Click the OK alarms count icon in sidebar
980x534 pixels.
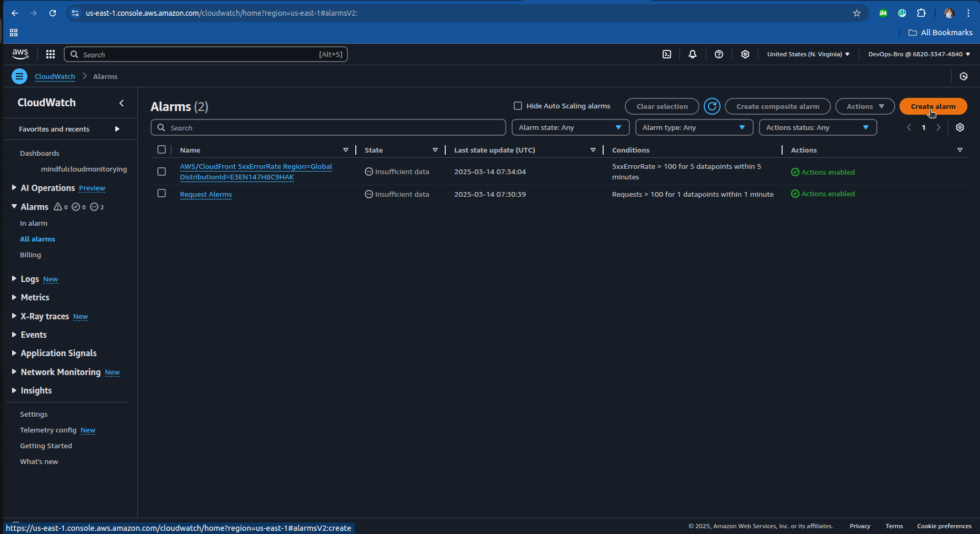coord(76,207)
